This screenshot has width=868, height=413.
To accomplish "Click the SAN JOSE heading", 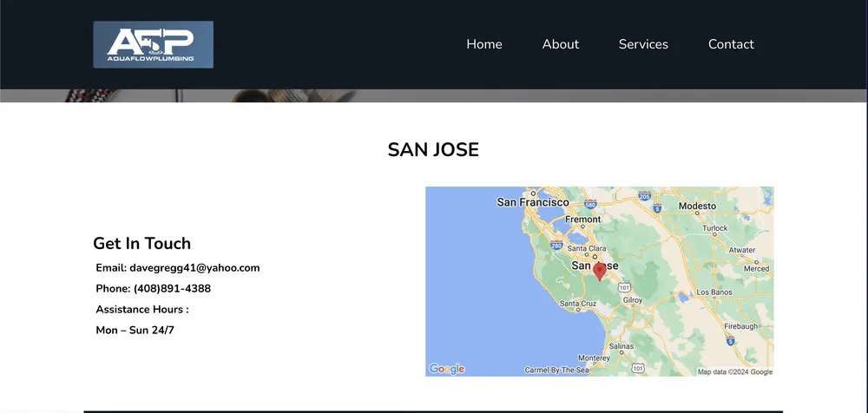I will [433, 149].
